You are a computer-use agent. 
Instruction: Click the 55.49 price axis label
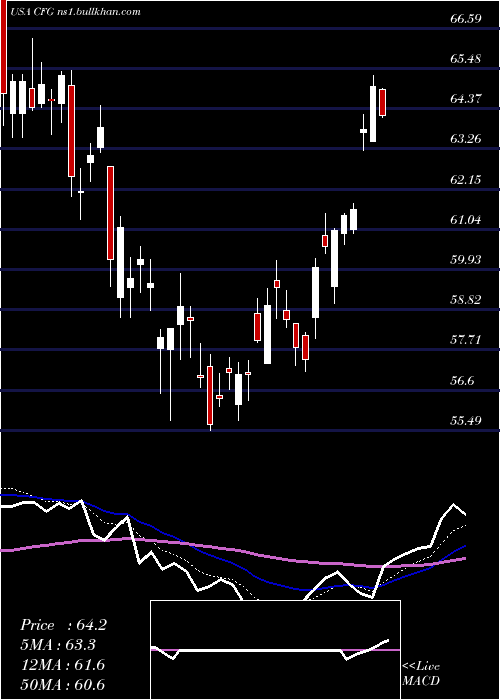point(466,421)
